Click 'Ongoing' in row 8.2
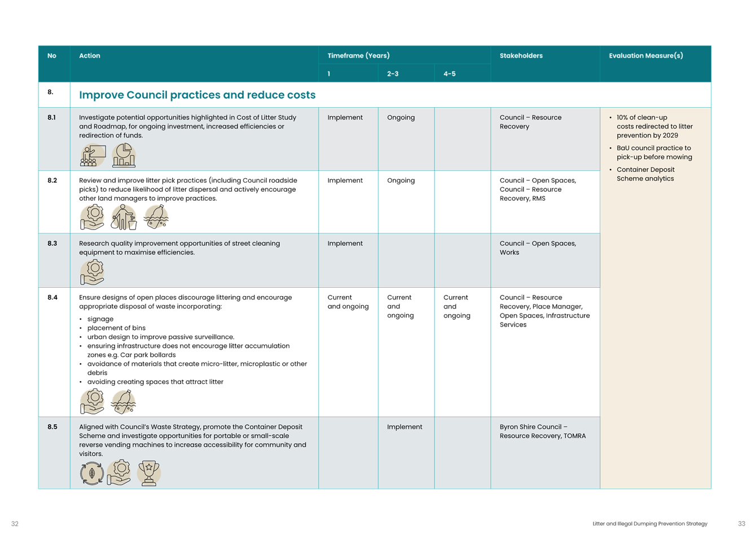The width and height of the screenshot is (756, 534). click(x=401, y=181)
